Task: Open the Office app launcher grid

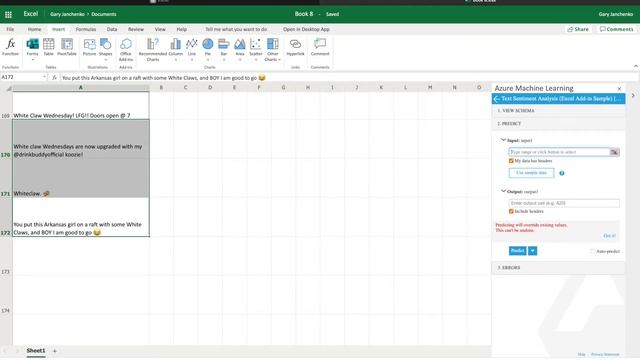Action: point(8,14)
